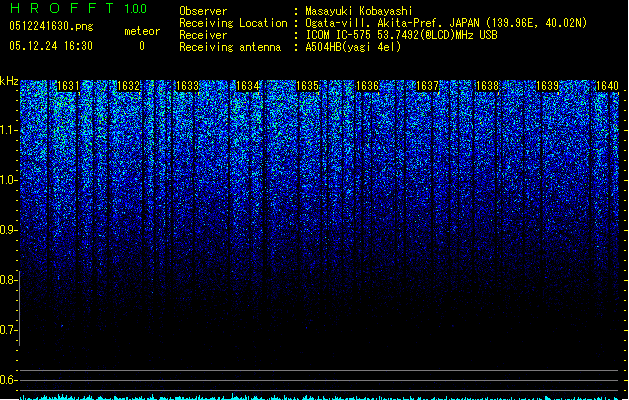Click the 1.1 frequency axis label
Image resolution: width=629 pixels, height=400 pixels.
tap(8, 130)
